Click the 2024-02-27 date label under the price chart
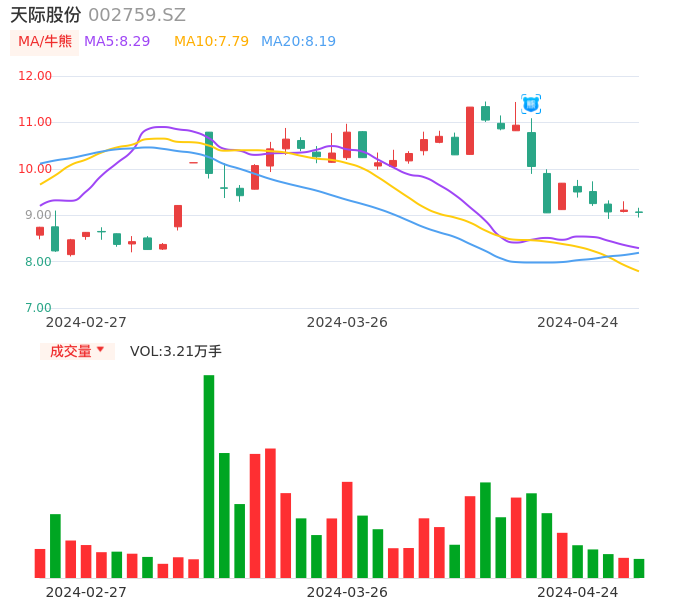Image resolution: width=686 pixels, height=606 pixels. [86, 322]
